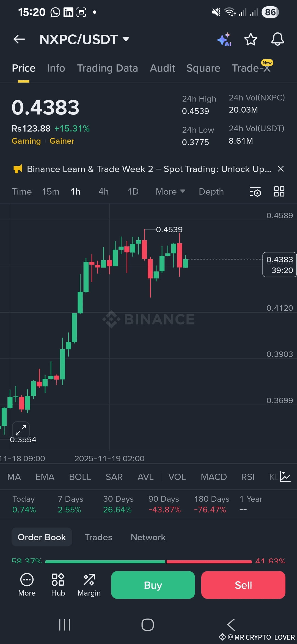Toggle the AVL indicator
Image resolution: width=297 pixels, height=644 pixels.
[145, 477]
